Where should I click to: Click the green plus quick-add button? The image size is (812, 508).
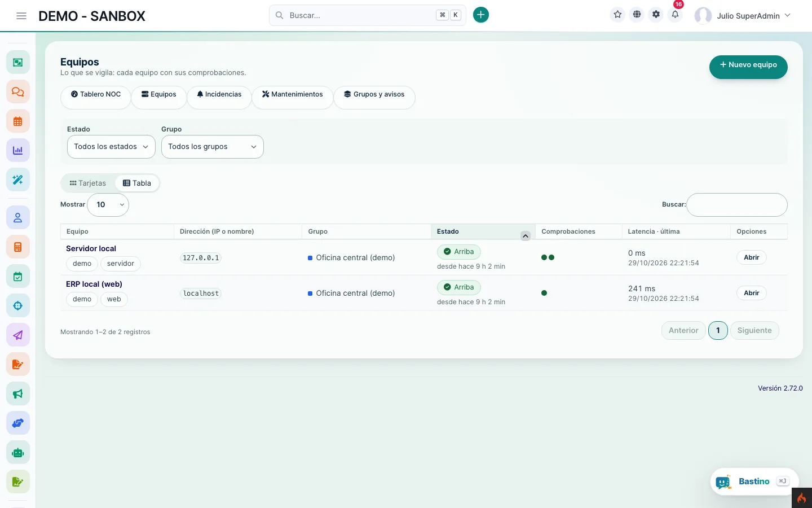coord(480,15)
